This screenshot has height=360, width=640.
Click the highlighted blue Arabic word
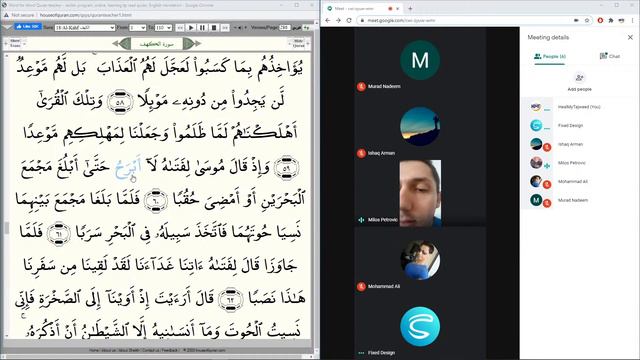tap(128, 167)
